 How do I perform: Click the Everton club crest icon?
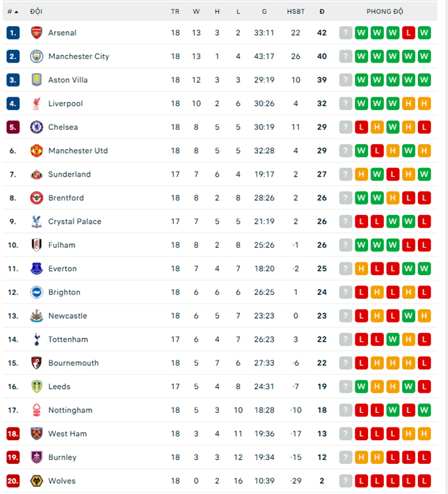click(36, 269)
